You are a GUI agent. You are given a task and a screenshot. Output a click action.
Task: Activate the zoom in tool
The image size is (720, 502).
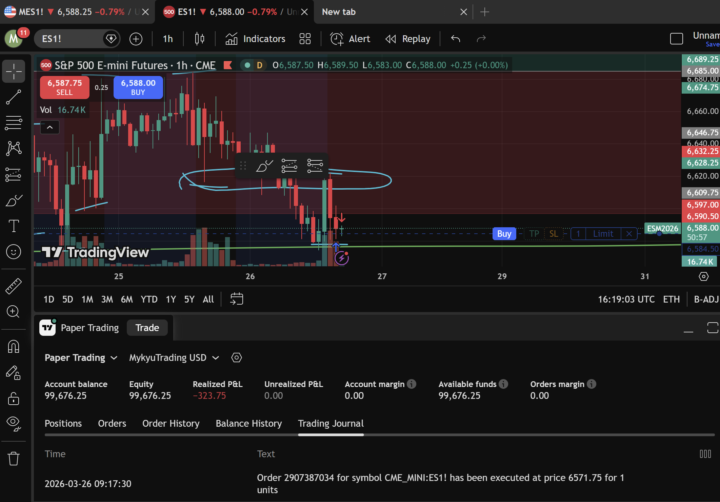(14, 311)
